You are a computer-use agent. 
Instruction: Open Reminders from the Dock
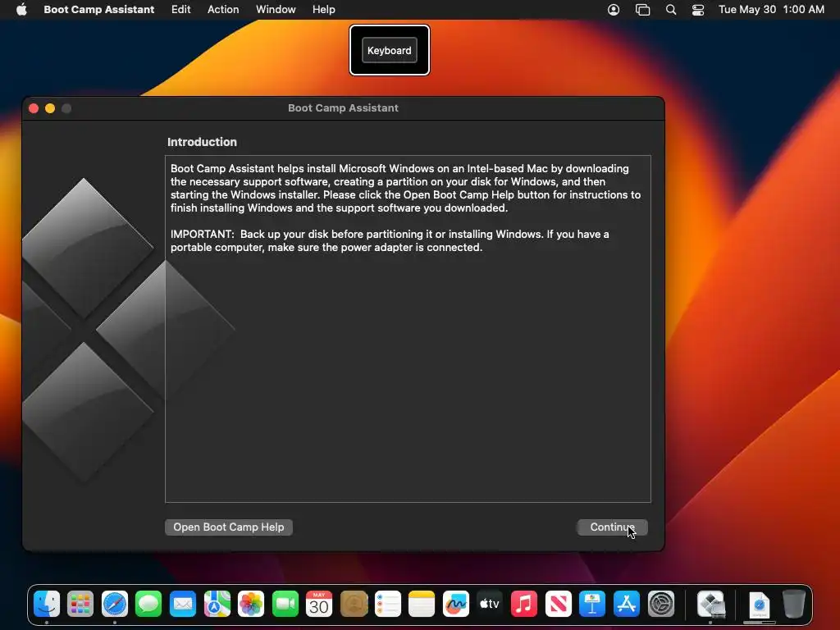point(387,605)
